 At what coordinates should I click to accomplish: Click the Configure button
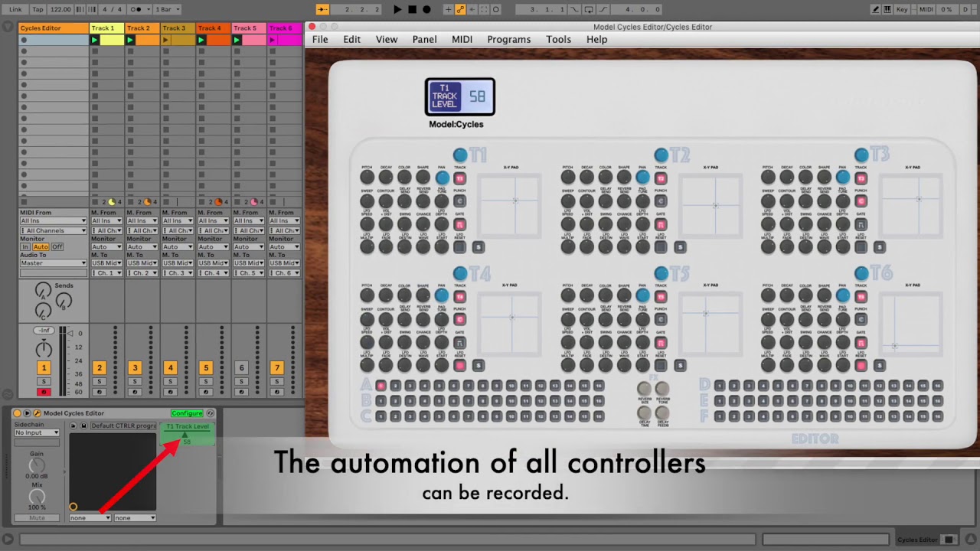tap(187, 413)
